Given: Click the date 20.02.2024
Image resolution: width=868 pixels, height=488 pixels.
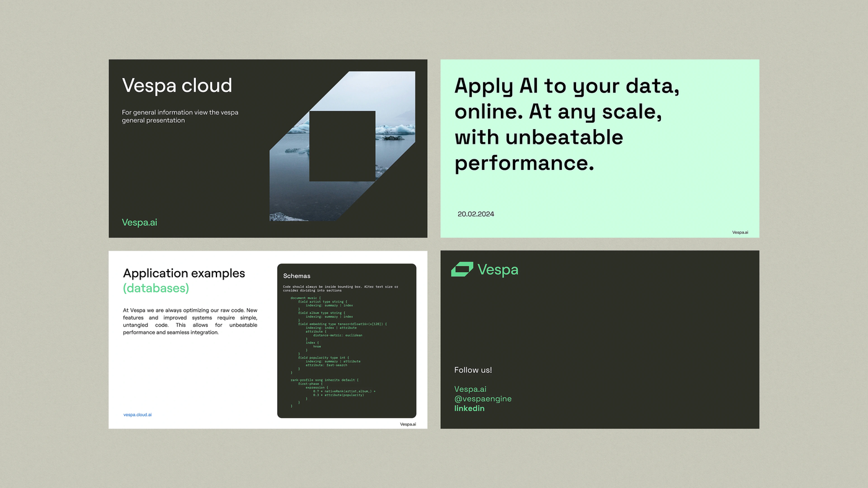Looking at the screenshot, I should tap(476, 214).
